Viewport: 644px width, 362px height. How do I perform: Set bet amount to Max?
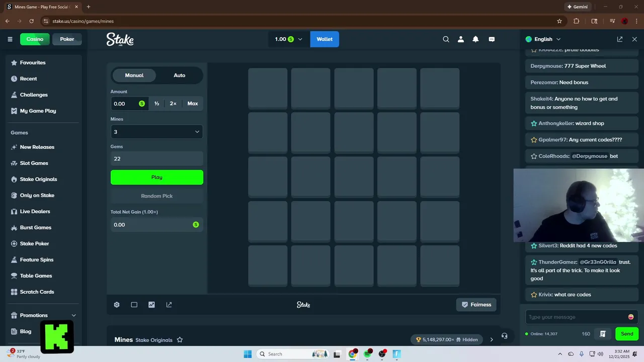pyautogui.click(x=193, y=104)
